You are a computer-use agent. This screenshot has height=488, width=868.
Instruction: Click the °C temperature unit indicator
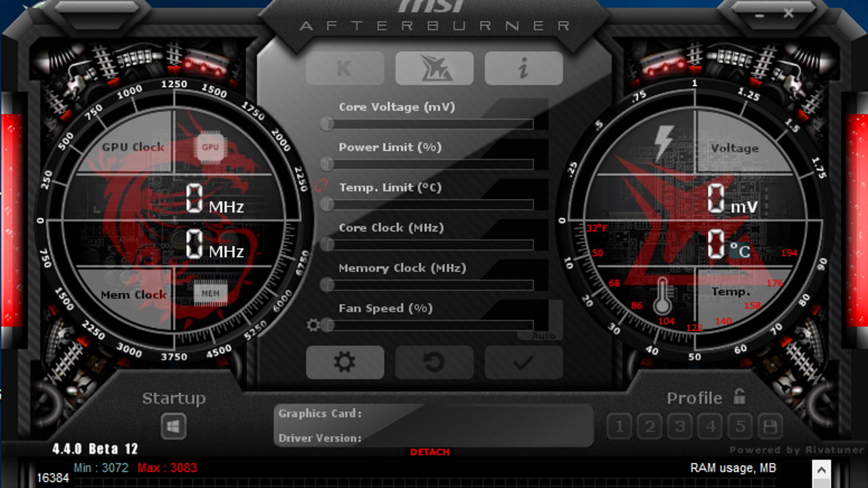point(740,251)
